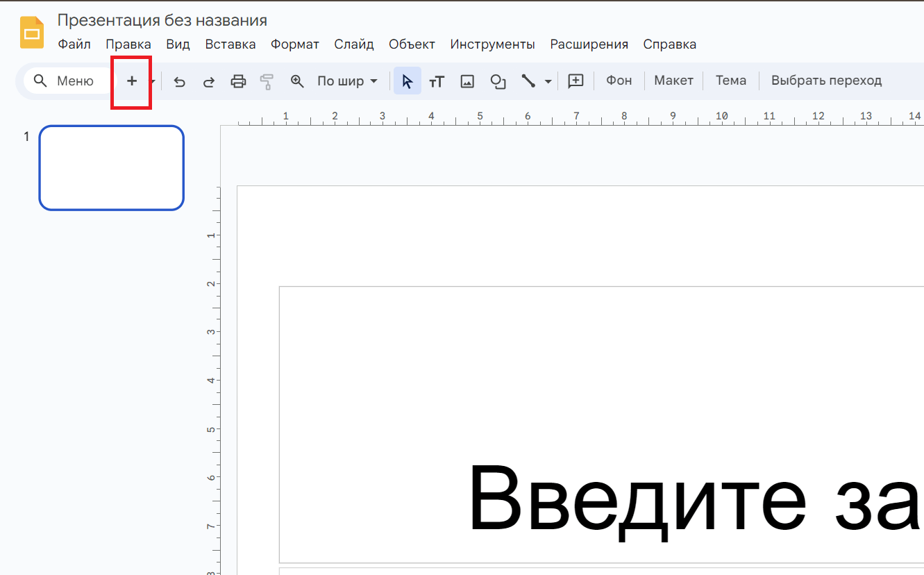
Task: Click the insert comment icon
Action: pos(575,81)
